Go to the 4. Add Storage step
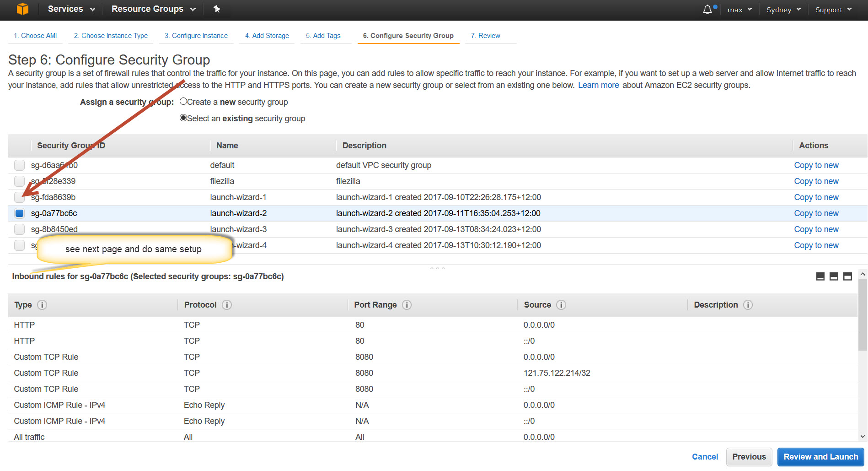This screenshot has width=868, height=471. click(x=267, y=36)
